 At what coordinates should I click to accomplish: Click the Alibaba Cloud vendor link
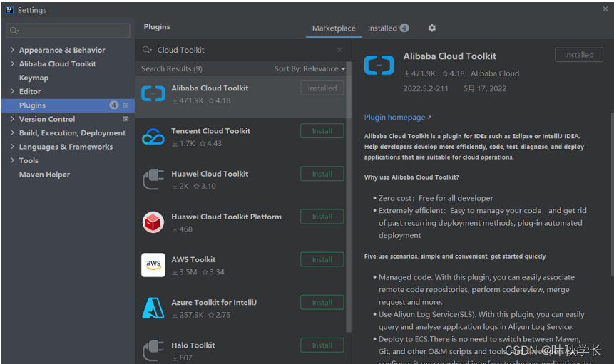click(x=495, y=73)
